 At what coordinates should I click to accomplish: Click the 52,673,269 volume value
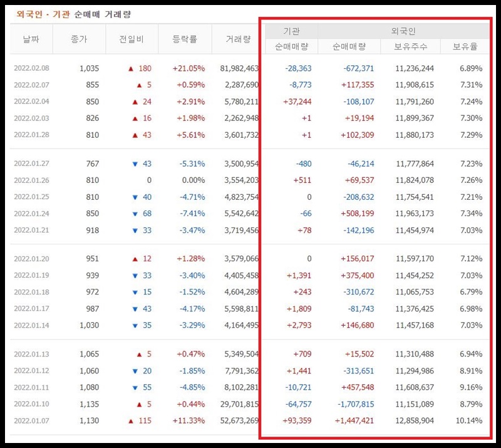click(x=239, y=420)
